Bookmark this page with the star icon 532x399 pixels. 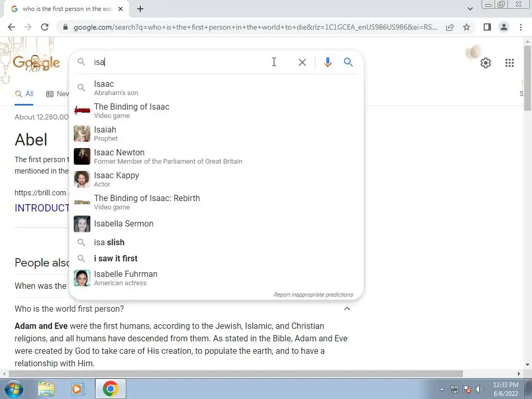[467, 27]
